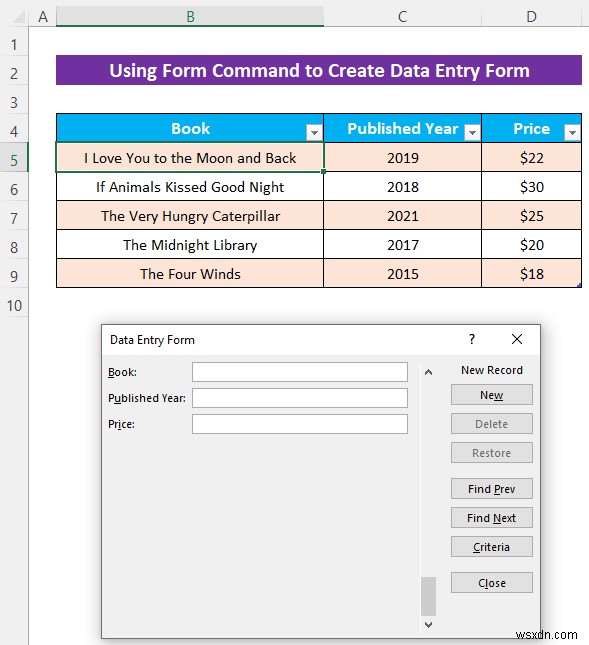Click the Close button in the form
The height and width of the screenshot is (645, 589).
click(492, 583)
